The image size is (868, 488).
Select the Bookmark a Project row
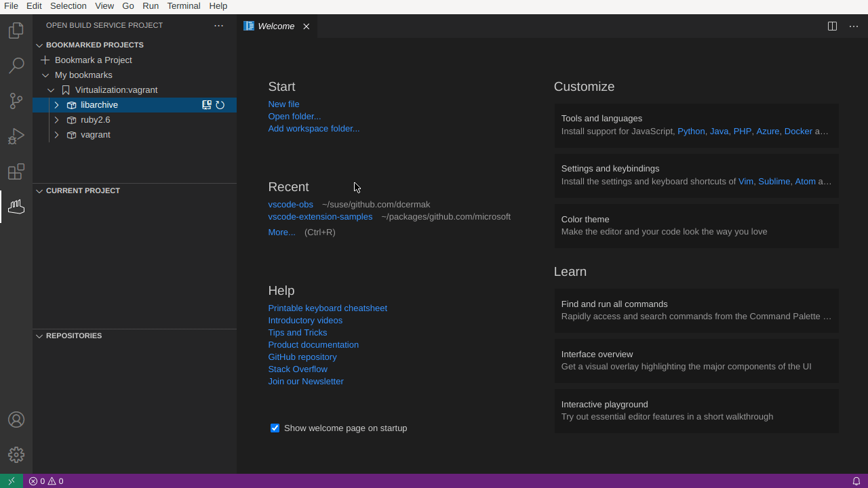pyautogui.click(x=134, y=60)
